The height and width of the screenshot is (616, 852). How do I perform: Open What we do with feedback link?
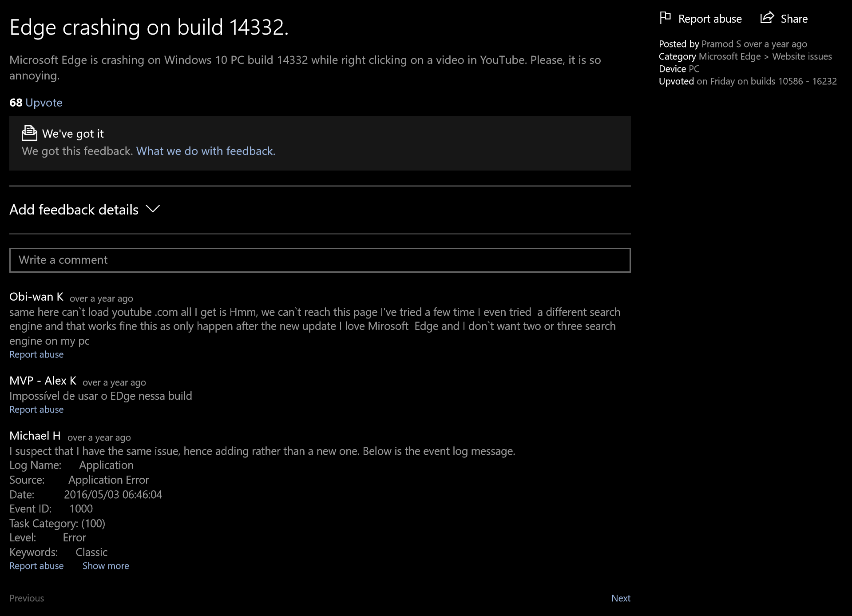point(206,151)
